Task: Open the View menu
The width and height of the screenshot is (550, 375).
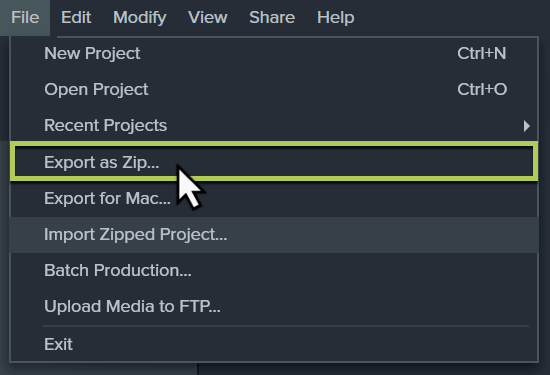Action: click(x=208, y=18)
